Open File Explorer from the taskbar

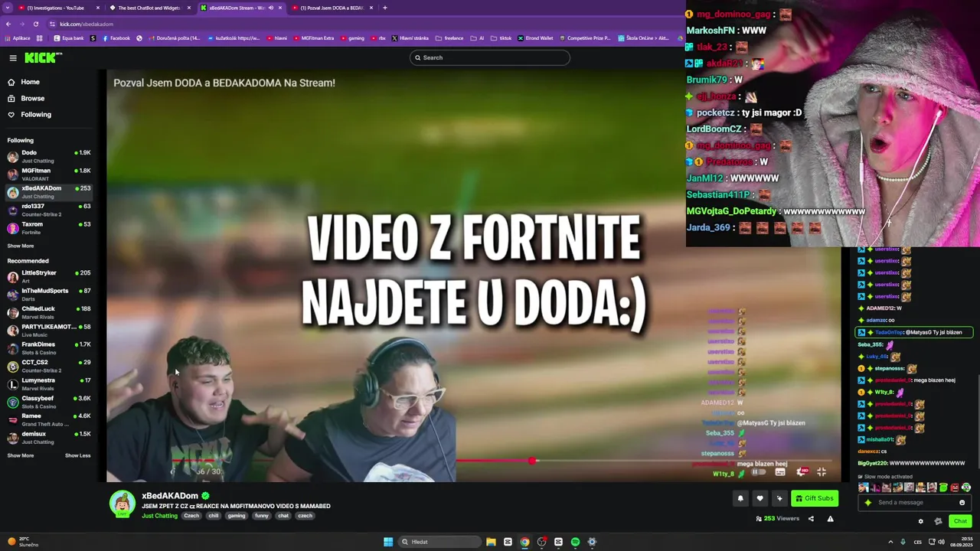point(491,542)
